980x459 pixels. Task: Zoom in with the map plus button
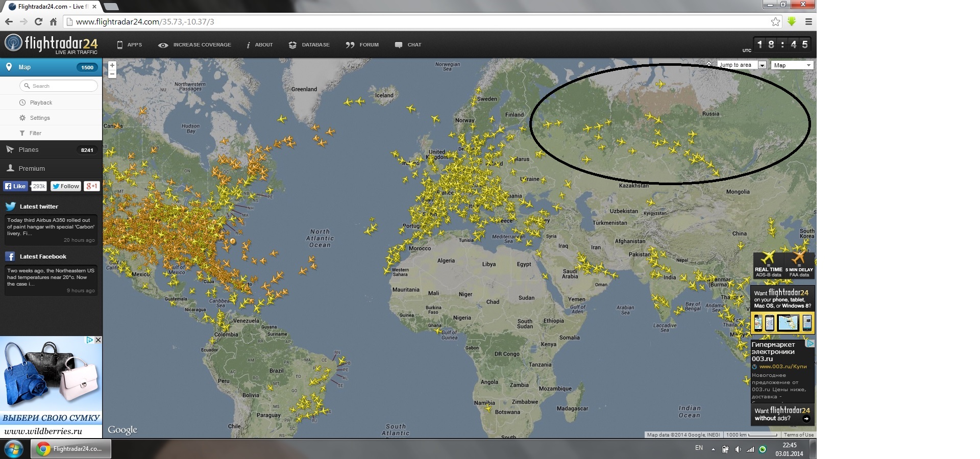112,65
